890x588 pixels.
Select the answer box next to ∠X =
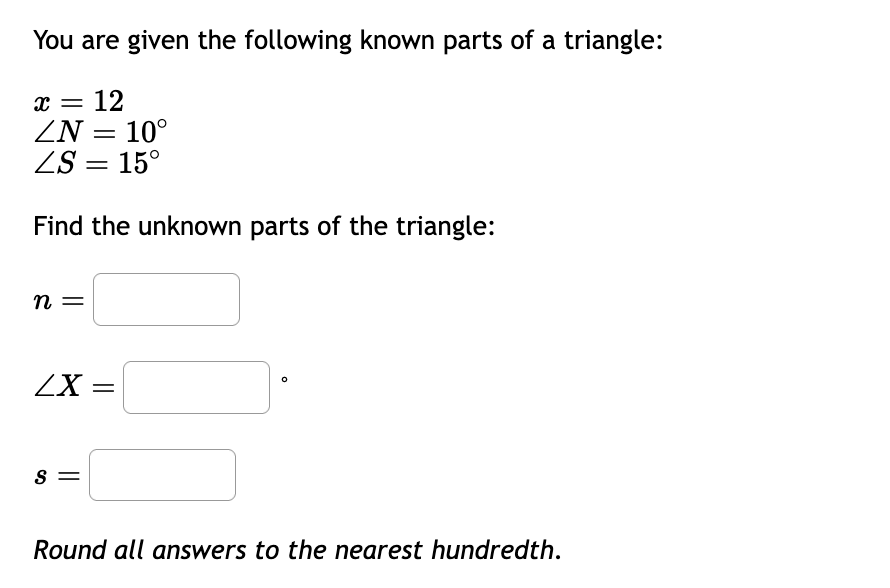[196, 387]
